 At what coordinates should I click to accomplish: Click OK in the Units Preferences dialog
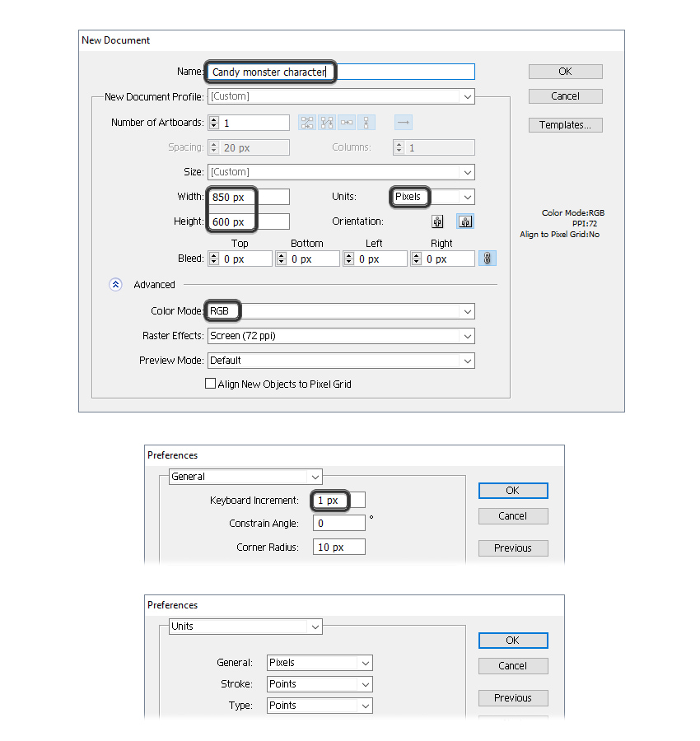[x=513, y=641]
